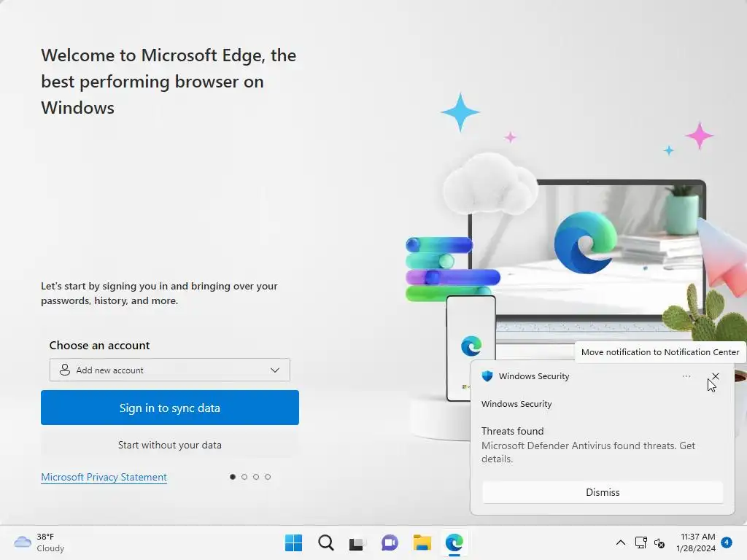Open Threats found notification details

pyautogui.click(x=588, y=446)
